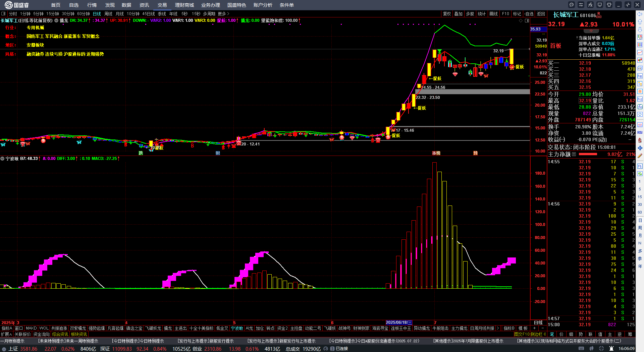Viewport: 644px width, 352px height.
Task: Open the skin (shirt) theme icon
Action: coord(609,5)
